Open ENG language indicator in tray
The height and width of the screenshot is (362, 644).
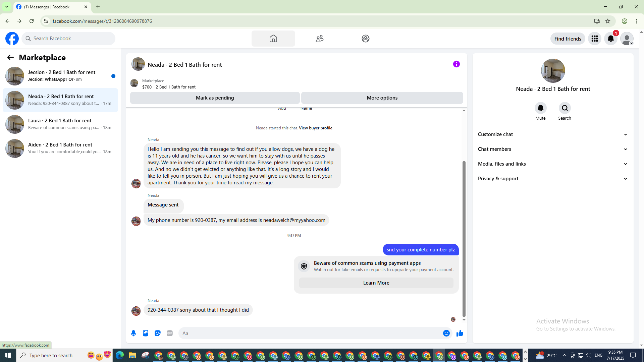tap(598, 355)
